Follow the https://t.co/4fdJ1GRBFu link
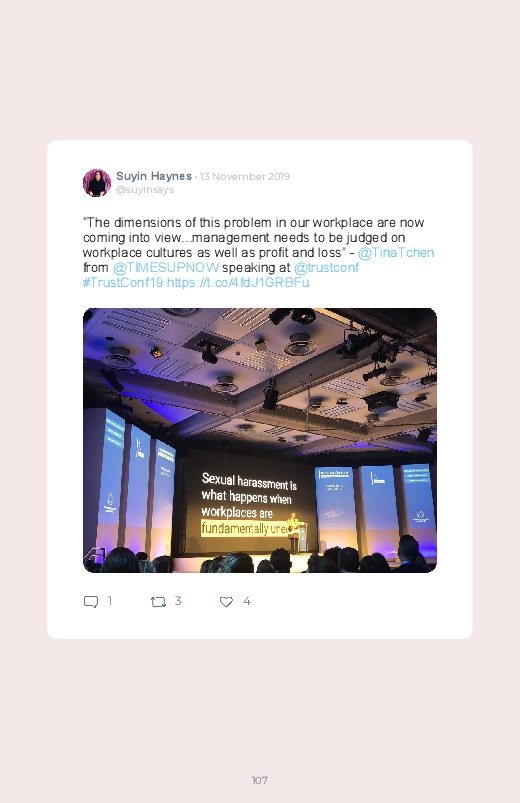This screenshot has width=520, height=803. pos(238,282)
